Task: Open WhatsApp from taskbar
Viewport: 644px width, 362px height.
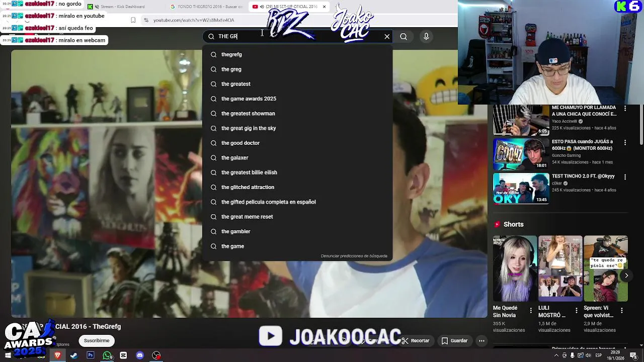Action: tap(107, 355)
